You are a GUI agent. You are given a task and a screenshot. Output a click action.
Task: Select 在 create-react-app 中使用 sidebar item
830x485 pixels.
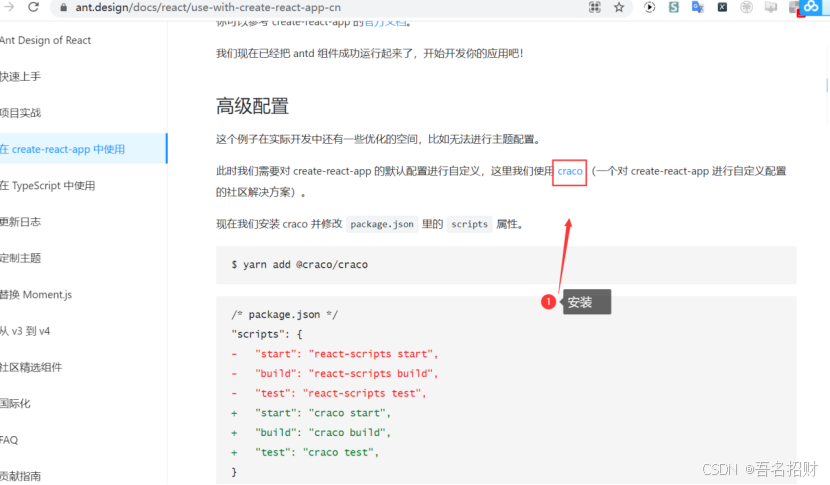click(83, 149)
